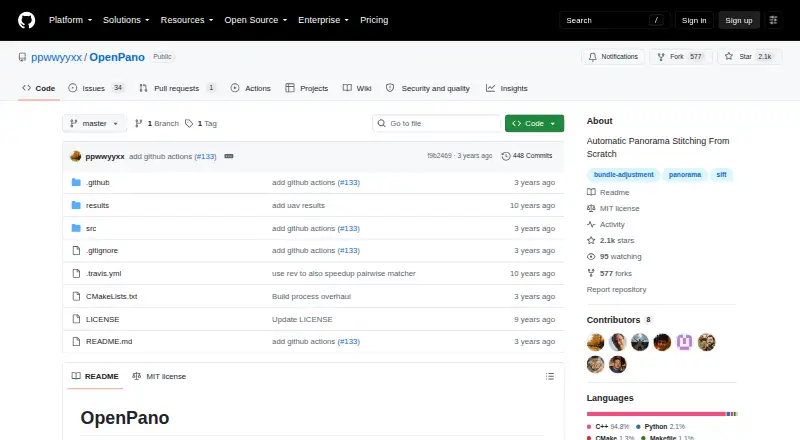View the 1 Branch link
This screenshot has width=800, height=440.
[157, 124]
